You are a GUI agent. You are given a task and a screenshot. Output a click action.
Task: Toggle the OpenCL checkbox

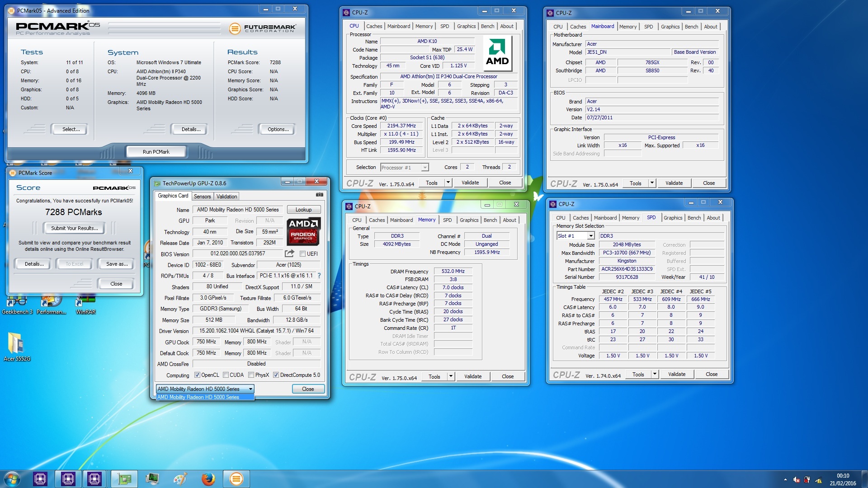tap(197, 375)
